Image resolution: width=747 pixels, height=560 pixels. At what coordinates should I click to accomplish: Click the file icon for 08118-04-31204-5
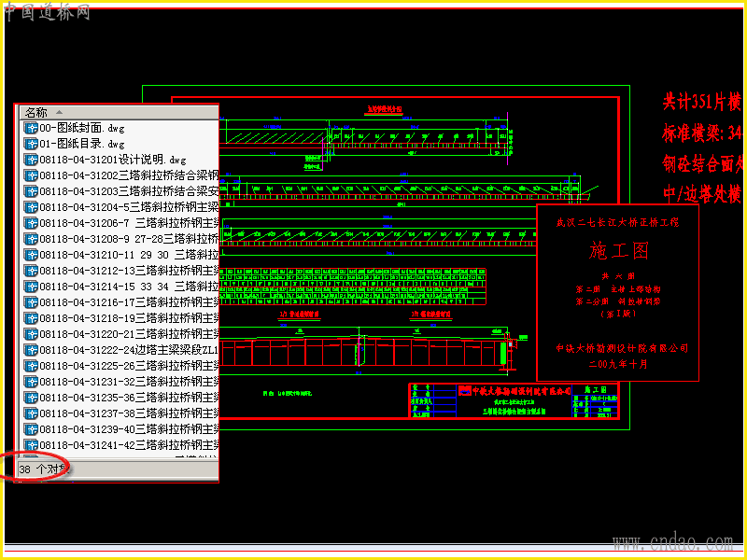[31, 207]
